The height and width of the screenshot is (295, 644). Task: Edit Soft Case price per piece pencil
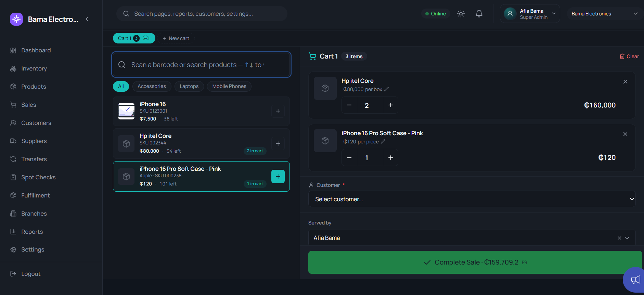383,142
